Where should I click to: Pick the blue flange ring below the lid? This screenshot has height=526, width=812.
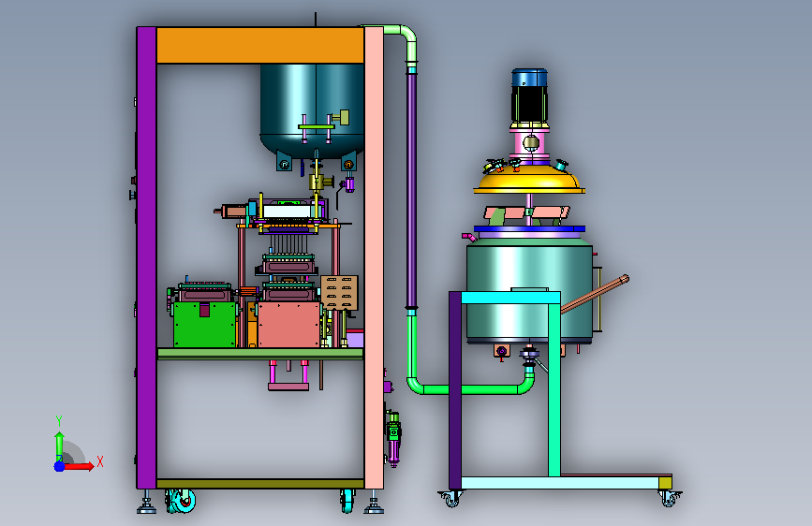pos(529,228)
